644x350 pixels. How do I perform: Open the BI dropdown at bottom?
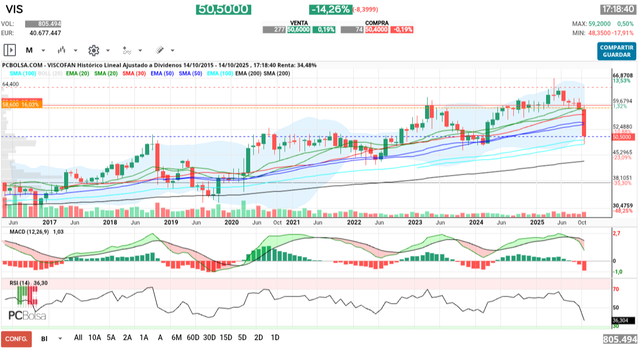coord(61,338)
